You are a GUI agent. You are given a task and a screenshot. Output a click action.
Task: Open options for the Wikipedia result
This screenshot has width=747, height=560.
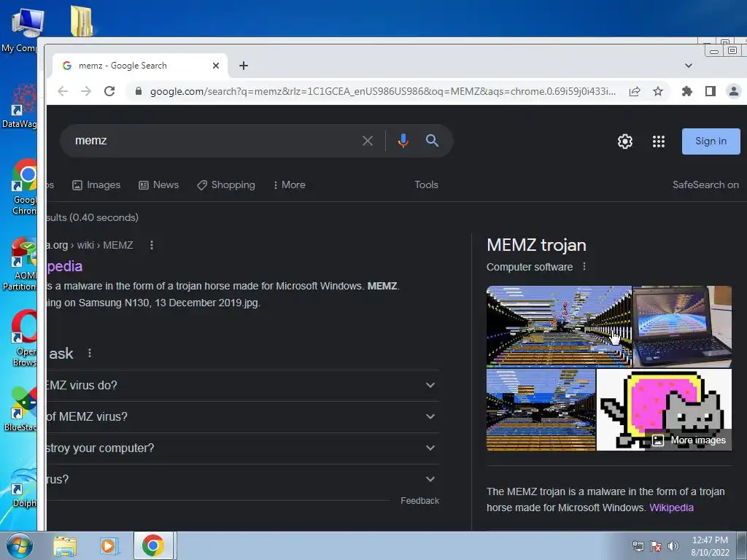coord(152,245)
